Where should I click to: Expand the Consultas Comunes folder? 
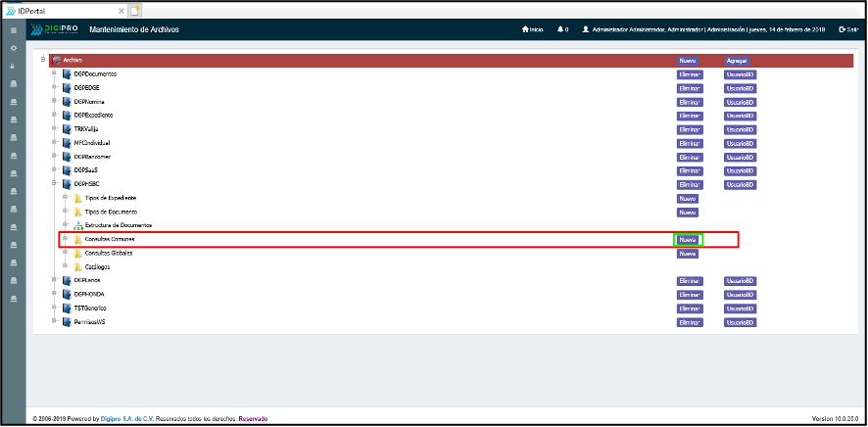[x=65, y=239]
